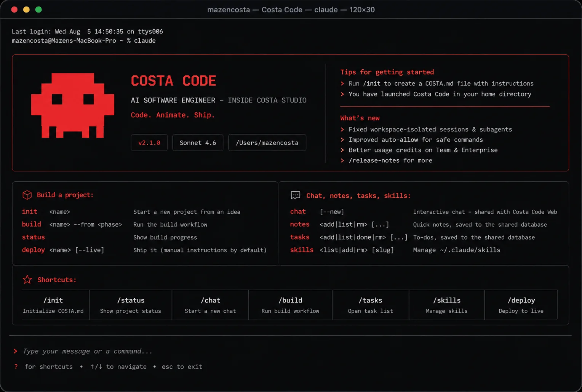Click the yellow minimize window button
Viewport: 582px width, 392px height.
tap(26, 10)
